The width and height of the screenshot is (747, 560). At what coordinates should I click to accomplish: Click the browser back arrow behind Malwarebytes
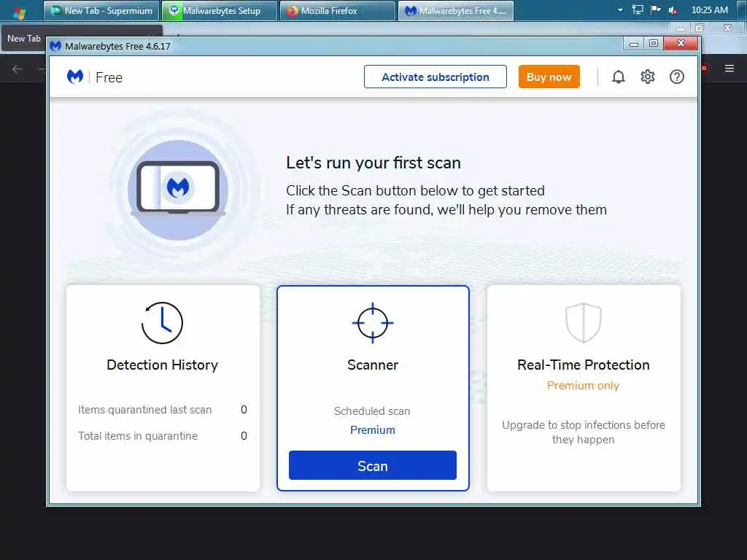coord(18,69)
